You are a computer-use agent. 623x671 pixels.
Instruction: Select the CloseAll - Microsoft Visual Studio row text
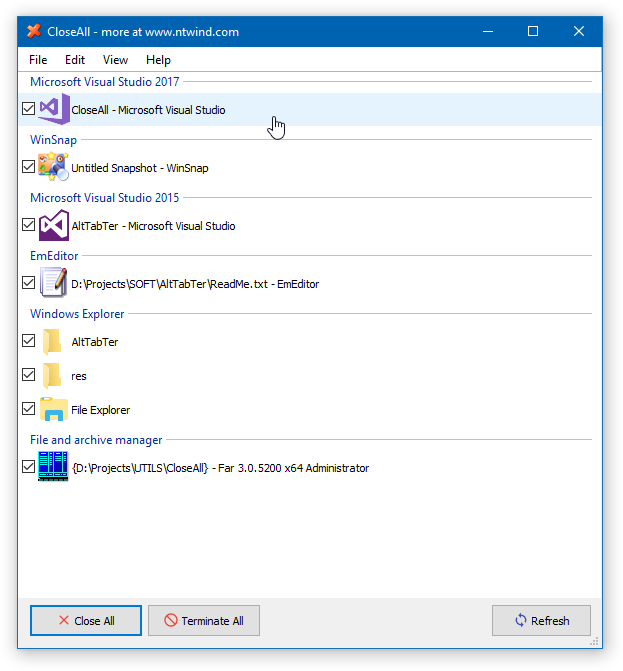tap(148, 110)
